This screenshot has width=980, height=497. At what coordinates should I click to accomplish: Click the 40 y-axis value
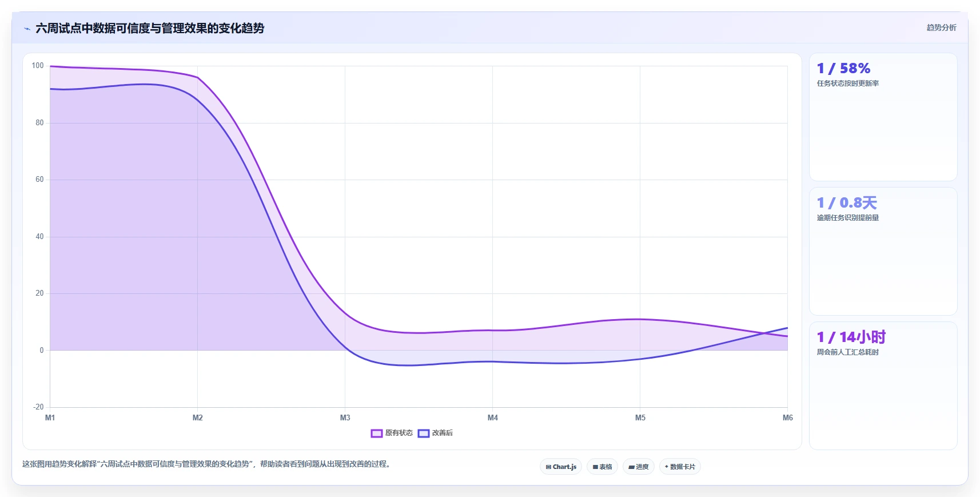[39, 236]
